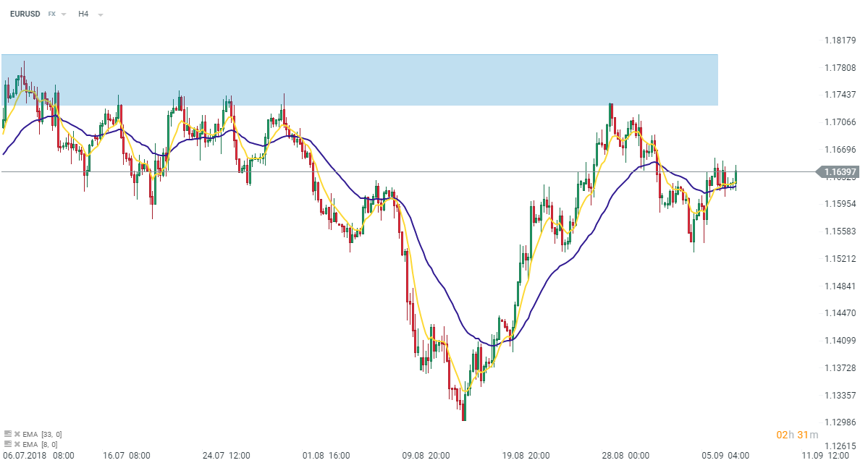Expand the FX instrument dropdown arrow
The image size is (868, 468).
[64, 14]
